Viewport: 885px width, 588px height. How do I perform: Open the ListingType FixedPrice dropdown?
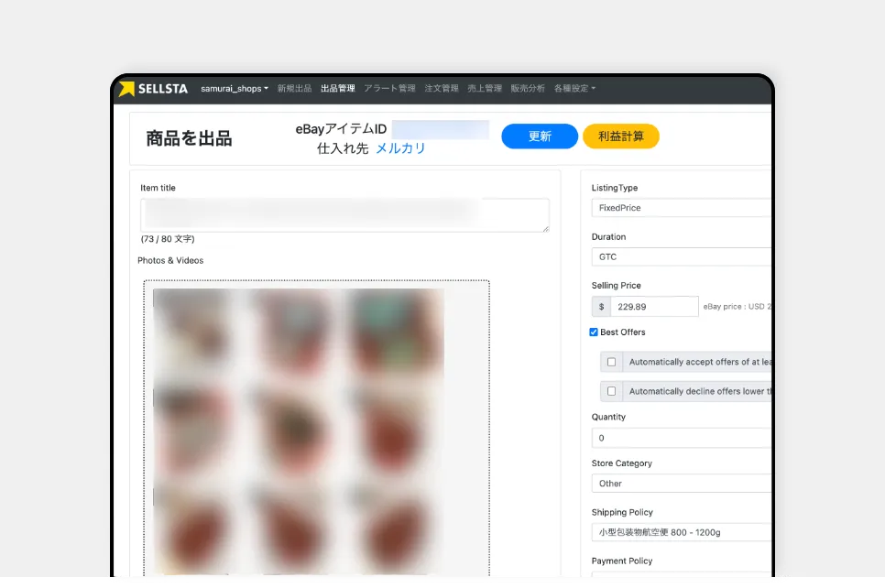coord(681,208)
